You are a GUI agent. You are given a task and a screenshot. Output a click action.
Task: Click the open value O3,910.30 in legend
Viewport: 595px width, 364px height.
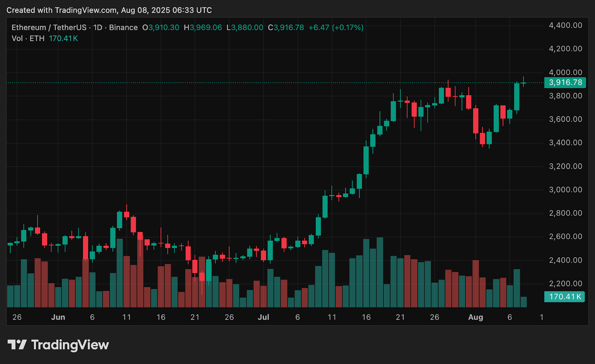click(x=161, y=28)
